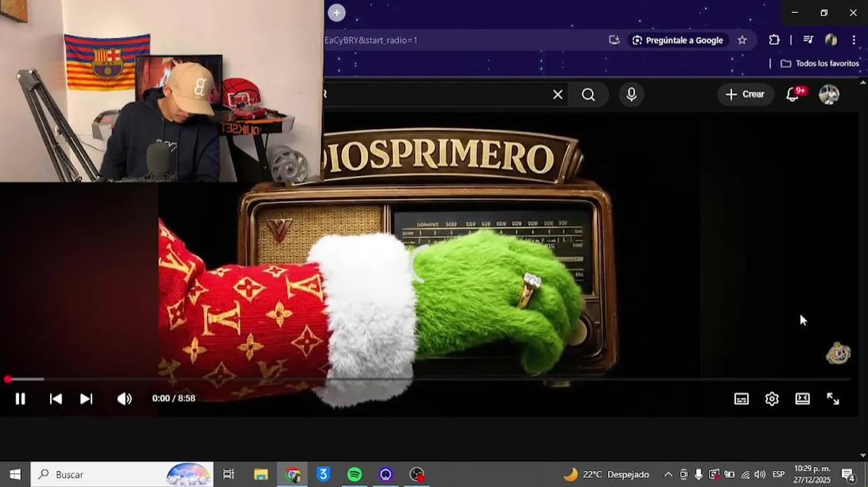Click the 0:00 / 8:58 time display
The image size is (868, 487).
tap(174, 398)
